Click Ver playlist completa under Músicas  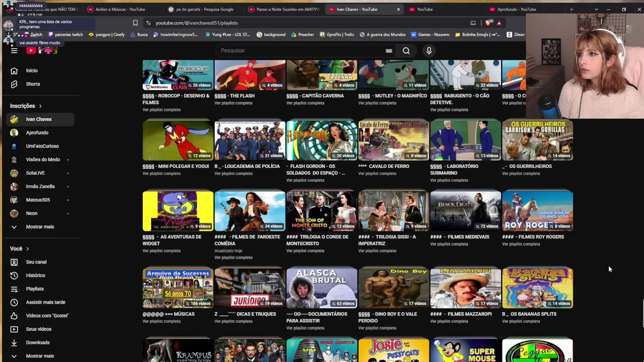[x=162, y=321]
